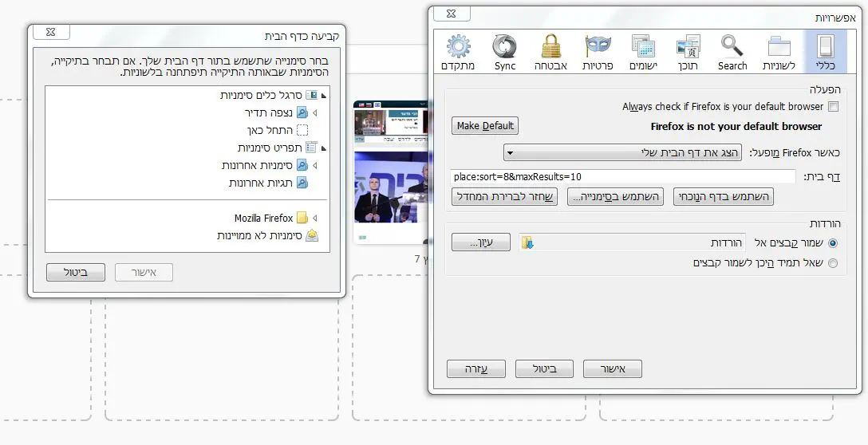Open the הצג את דף הבית שלי dropdown
Image resolution: width=868 pixels, height=445 pixels.
coord(623,152)
